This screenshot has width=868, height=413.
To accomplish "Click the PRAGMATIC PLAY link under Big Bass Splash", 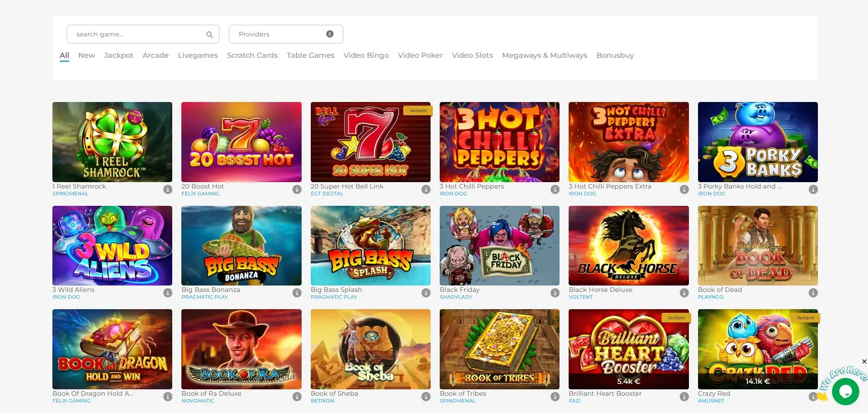I will [334, 297].
